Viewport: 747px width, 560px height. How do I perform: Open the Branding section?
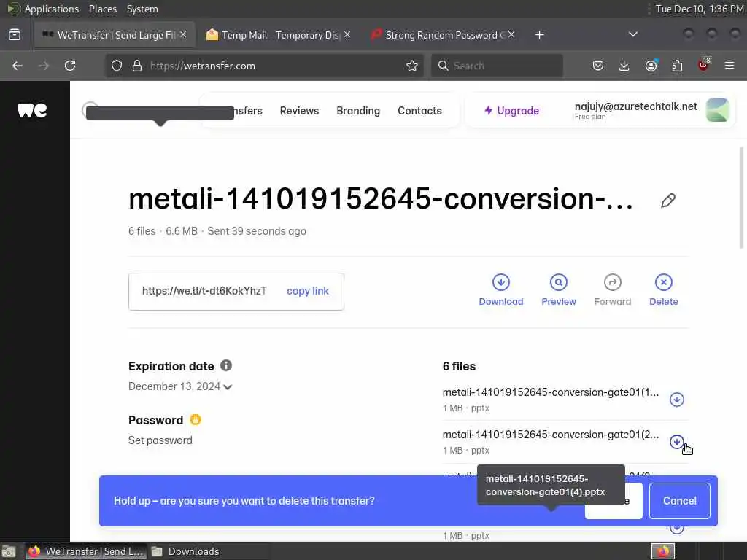pyautogui.click(x=358, y=111)
